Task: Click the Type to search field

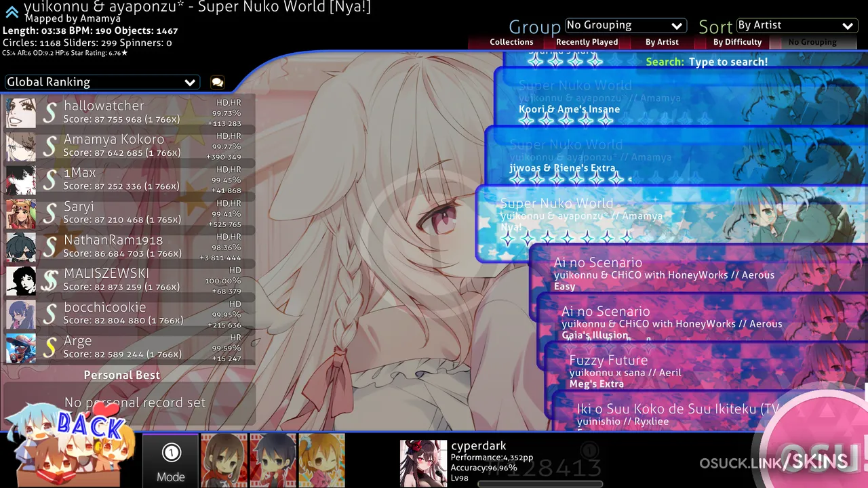Action: pos(728,62)
